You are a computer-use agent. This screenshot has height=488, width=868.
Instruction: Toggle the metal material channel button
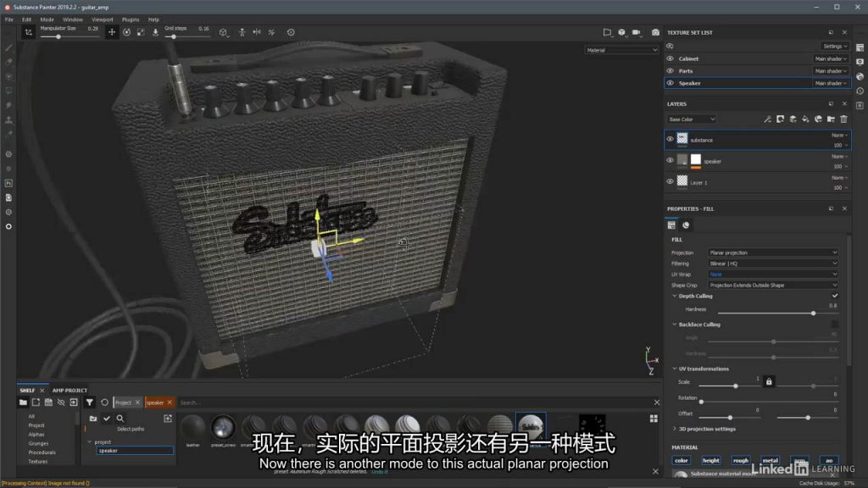[x=770, y=460]
